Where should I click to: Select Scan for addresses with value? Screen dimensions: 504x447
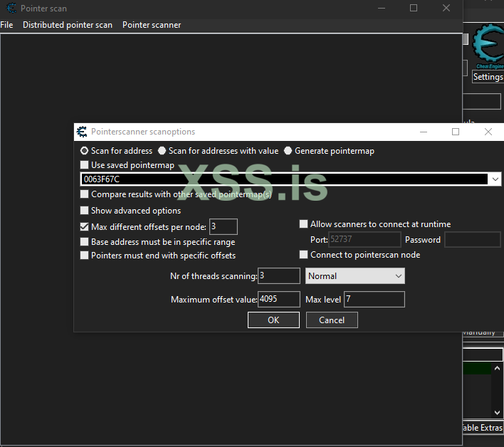162,151
